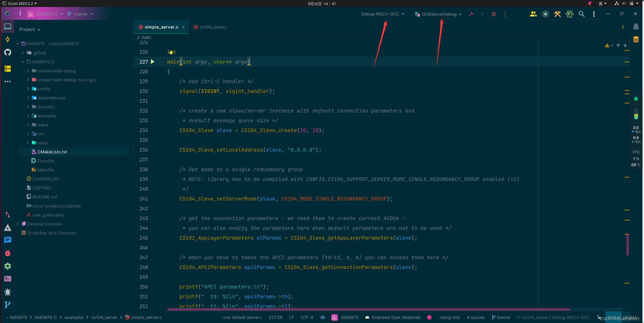Click the pink accent color circle
Image resolution: width=644 pixels, height=323 pixels.
tap(429, 317)
